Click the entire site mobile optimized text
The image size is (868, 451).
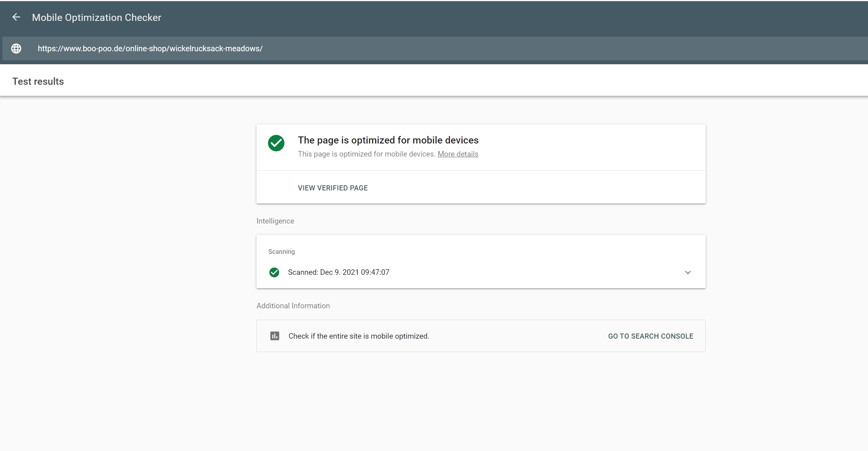359,336
